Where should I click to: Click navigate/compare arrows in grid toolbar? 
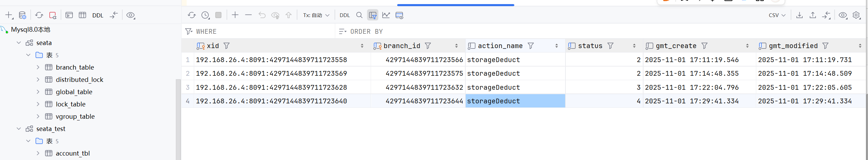tap(826, 15)
